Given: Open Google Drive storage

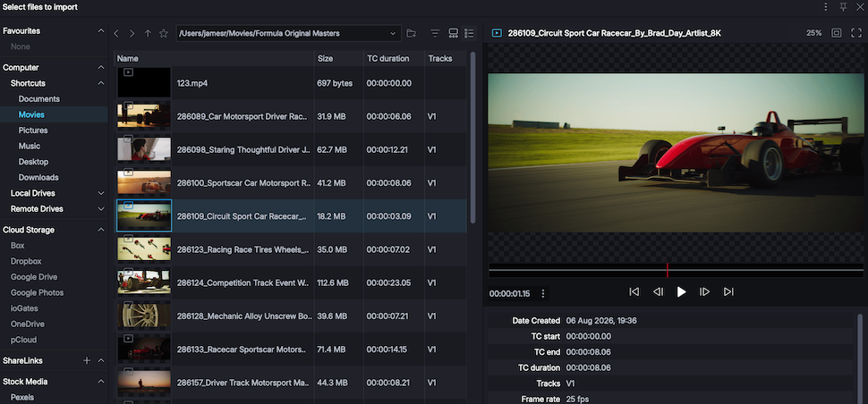Looking at the screenshot, I should click(x=34, y=277).
